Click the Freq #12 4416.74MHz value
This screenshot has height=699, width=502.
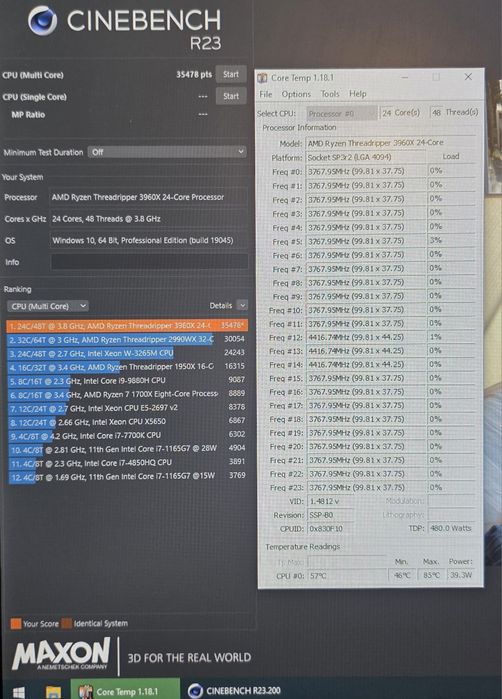tap(366, 337)
